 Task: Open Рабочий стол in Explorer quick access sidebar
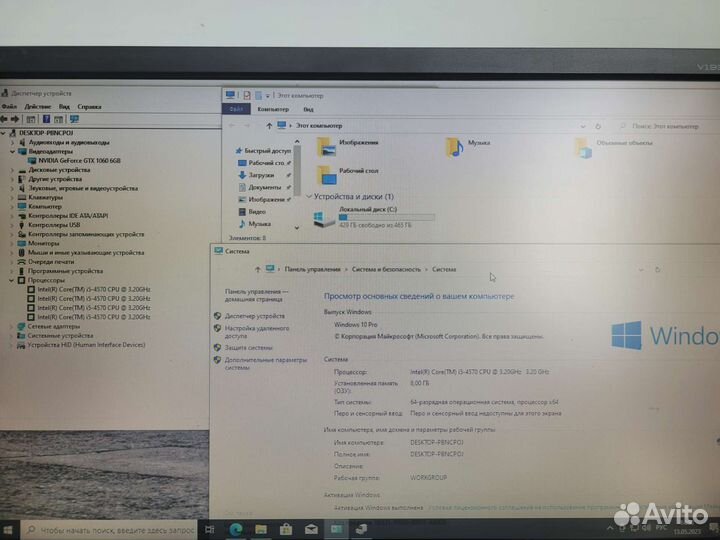(266, 163)
